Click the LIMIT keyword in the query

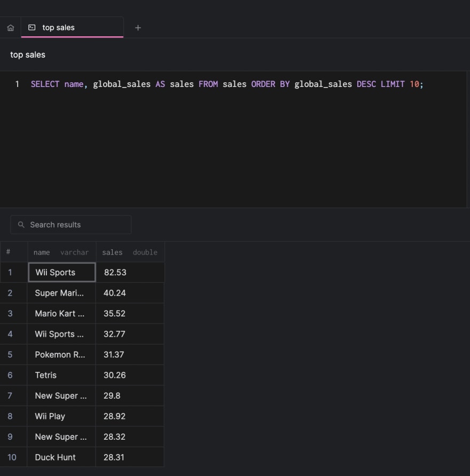click(393, 84)
